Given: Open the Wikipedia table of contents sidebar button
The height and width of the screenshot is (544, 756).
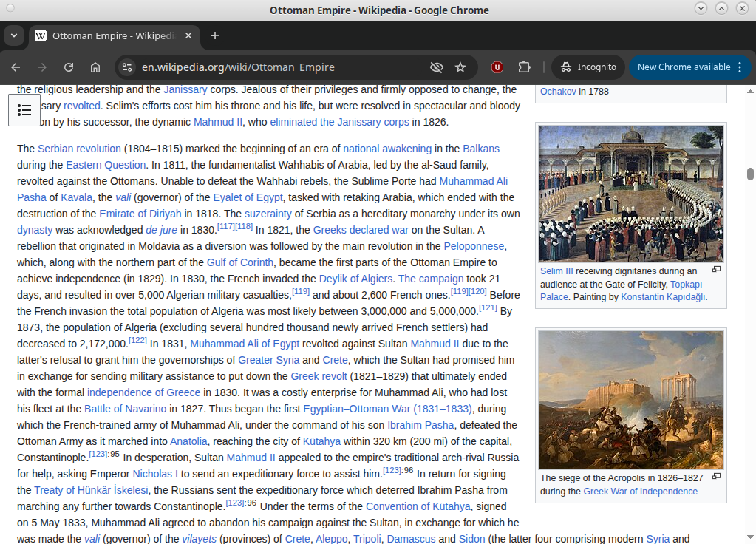Looking at the screenshot, I should 24,110.
